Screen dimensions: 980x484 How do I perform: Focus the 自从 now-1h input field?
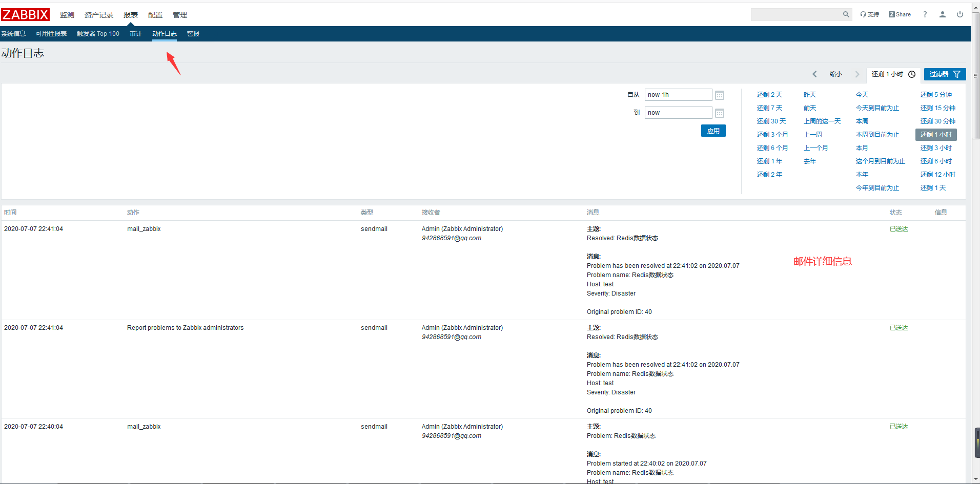tap(678, 95)
